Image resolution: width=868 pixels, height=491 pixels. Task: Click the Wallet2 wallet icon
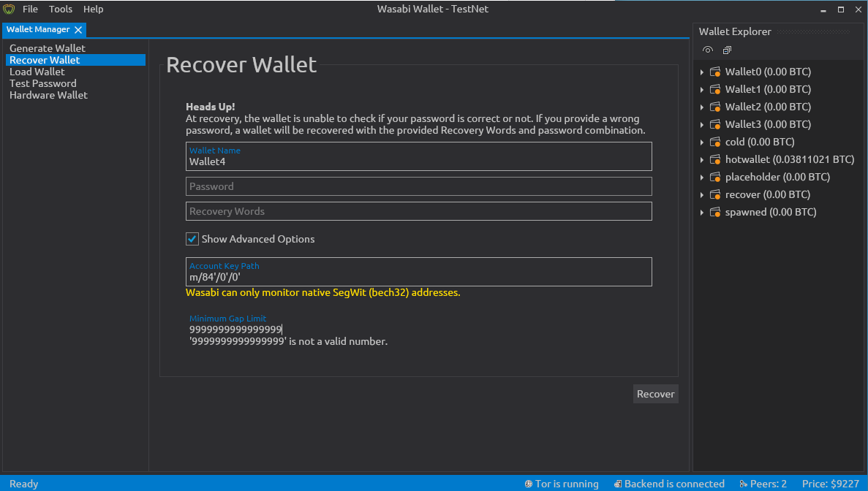(715, 107)
